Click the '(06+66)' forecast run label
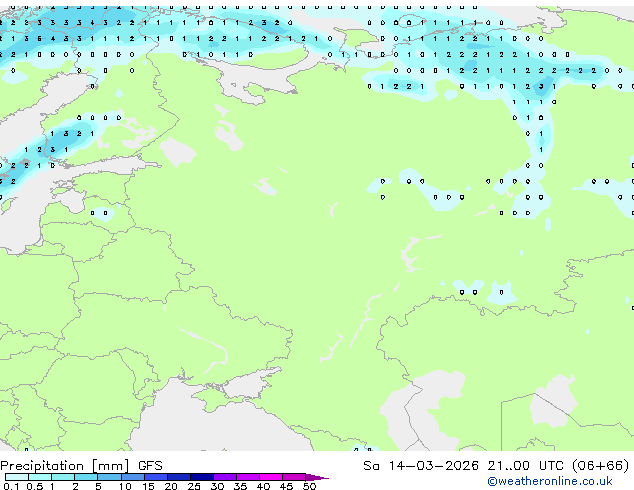 [601, 466]
